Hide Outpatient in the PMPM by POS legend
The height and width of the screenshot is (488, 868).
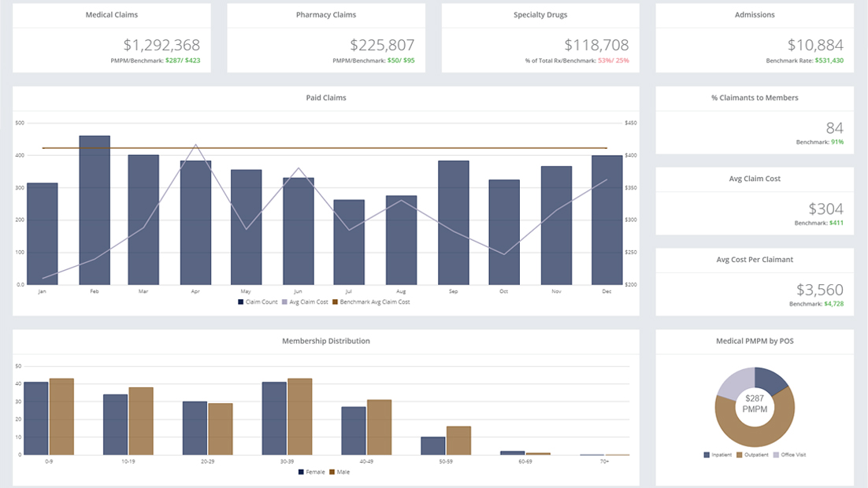click(x=754, y=454)
